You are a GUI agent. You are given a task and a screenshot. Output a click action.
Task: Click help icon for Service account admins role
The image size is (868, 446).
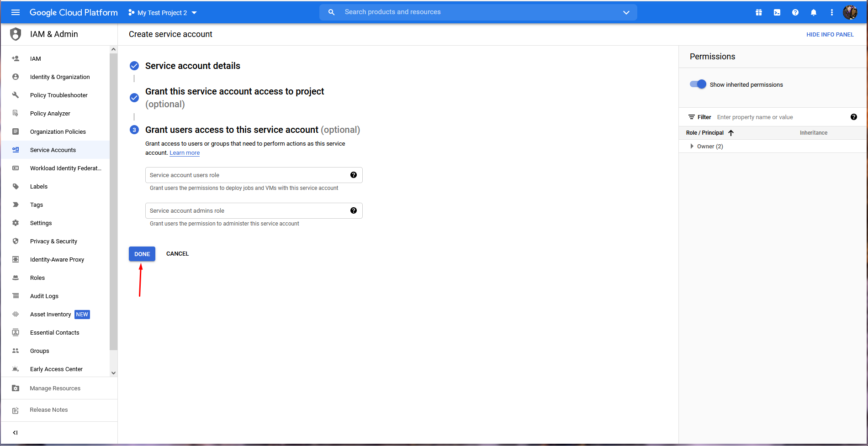[353, 210]
